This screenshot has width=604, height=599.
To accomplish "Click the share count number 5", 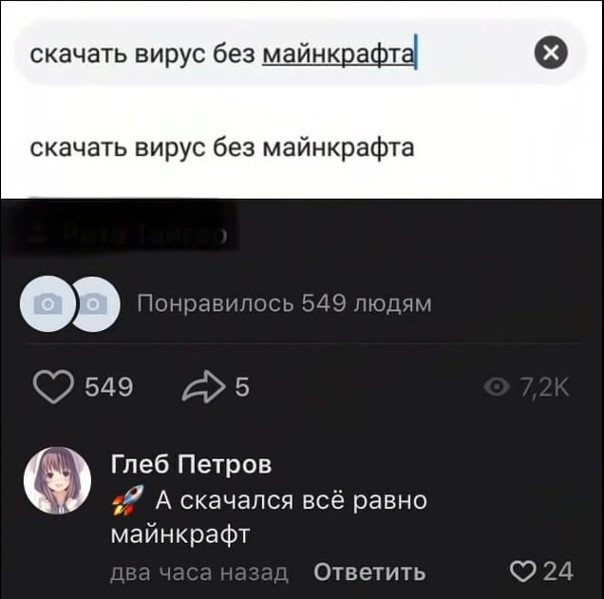I will click(242, 387).
